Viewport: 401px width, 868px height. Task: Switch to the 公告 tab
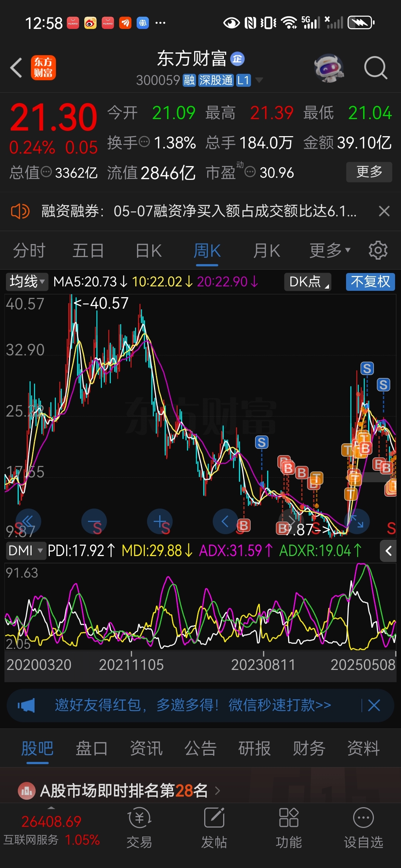tap(200, 749)
